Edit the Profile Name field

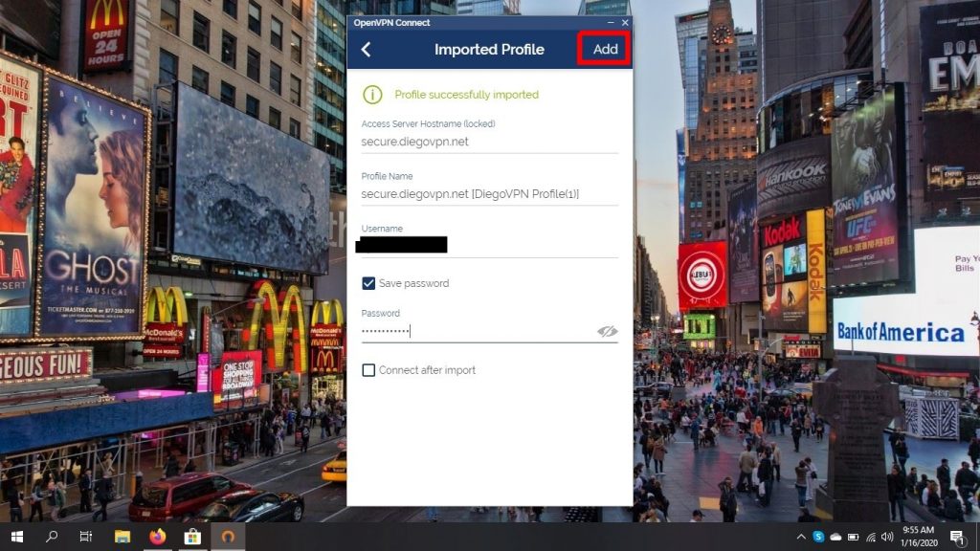pos(488,194)
